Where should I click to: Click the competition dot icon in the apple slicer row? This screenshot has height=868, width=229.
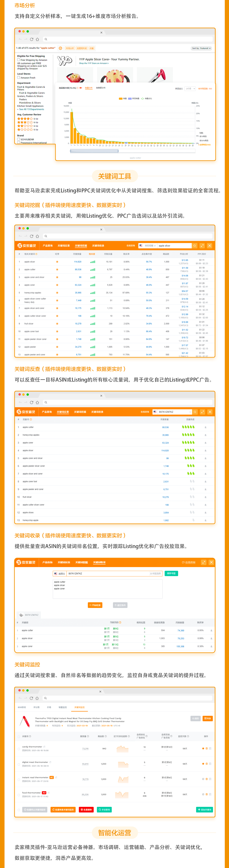coord(57,262)
